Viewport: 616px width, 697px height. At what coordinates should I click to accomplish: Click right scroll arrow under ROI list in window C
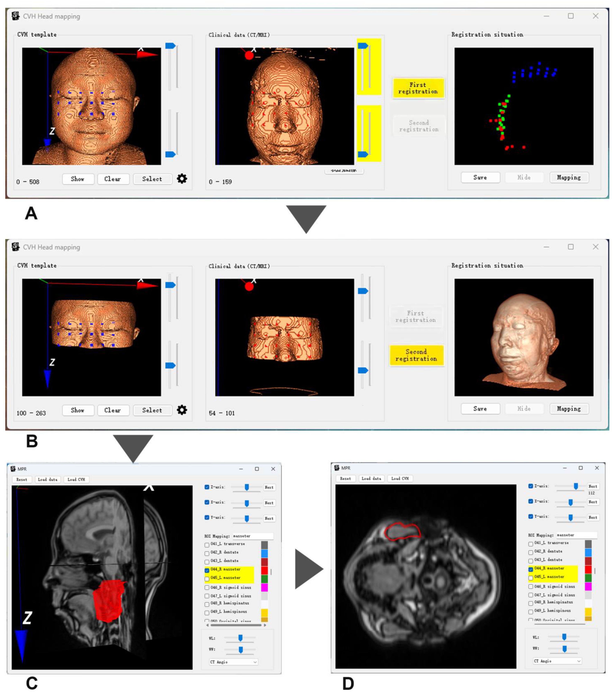coord(265,625)
